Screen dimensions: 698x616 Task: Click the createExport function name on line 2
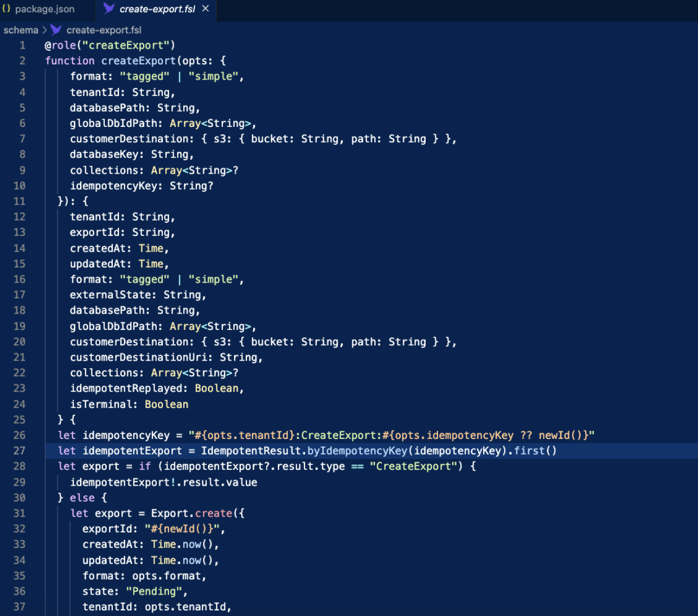(x=139, y=61)
